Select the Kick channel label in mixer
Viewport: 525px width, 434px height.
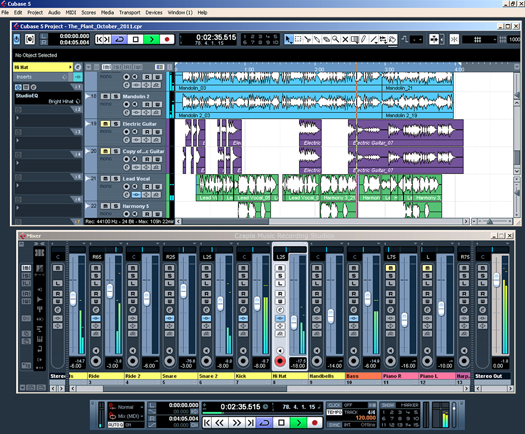pos(253,376)
